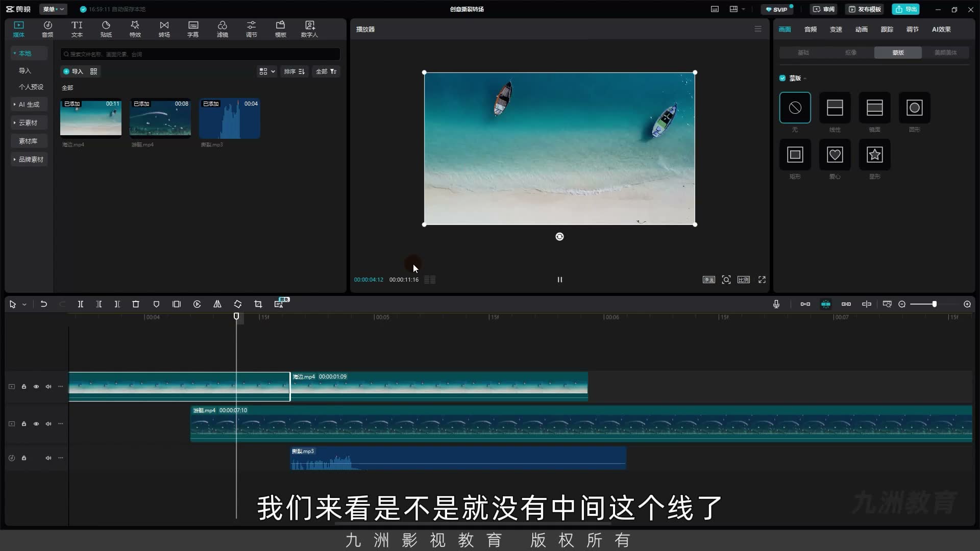The width and height of the screenshot is (980, 551).
Task: Select the 镜面 mirror mask
Action: [x=874, y=108]
